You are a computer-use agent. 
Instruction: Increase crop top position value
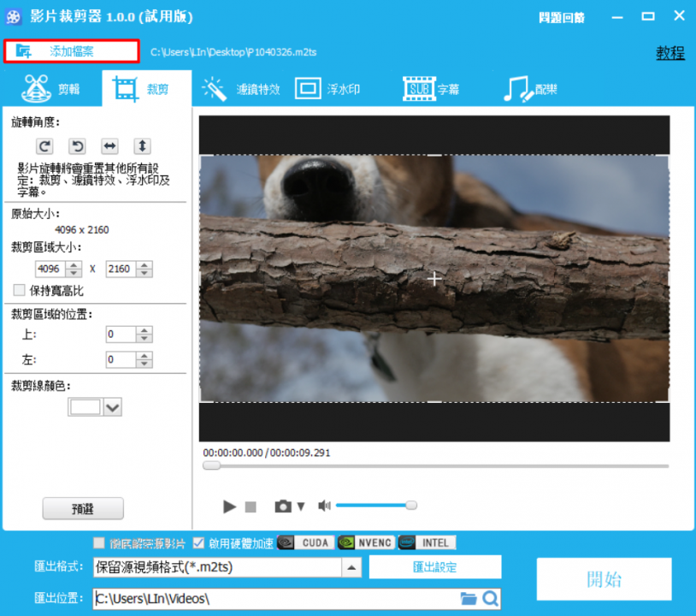(x=145, y=330)
